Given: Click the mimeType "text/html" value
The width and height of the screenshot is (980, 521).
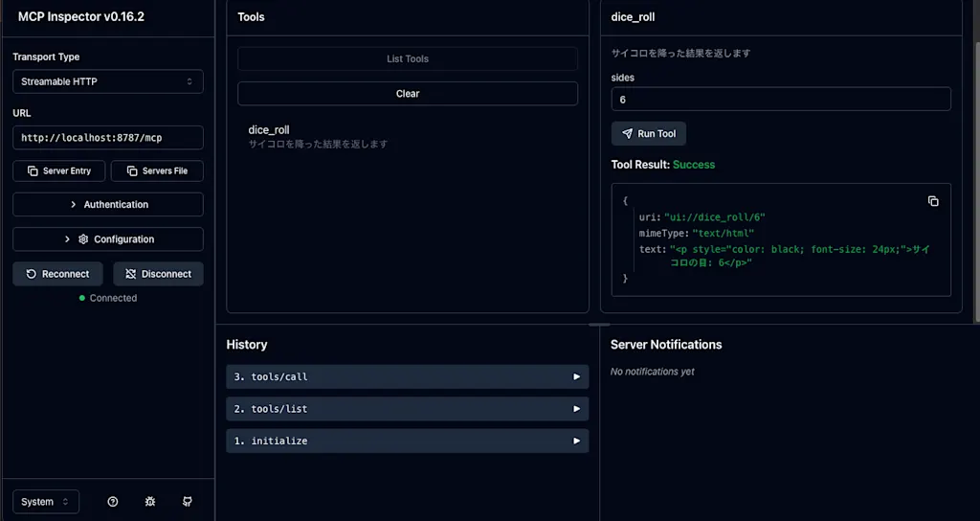Looking at the screenshot, I should point(724,234).
